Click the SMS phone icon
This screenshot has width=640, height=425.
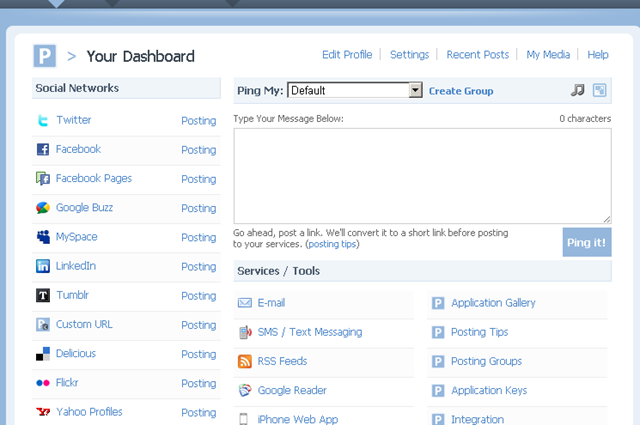click(245, 332)
